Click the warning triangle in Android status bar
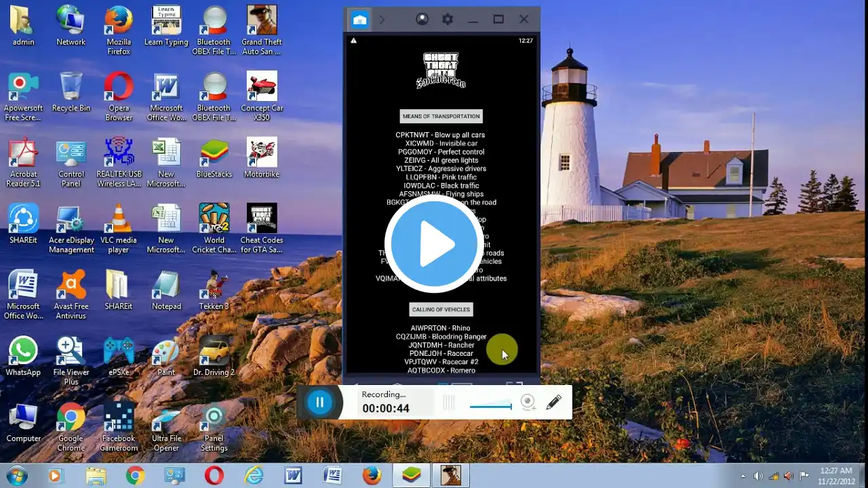This screenshot has height=488, width=868. coord(353,41)
